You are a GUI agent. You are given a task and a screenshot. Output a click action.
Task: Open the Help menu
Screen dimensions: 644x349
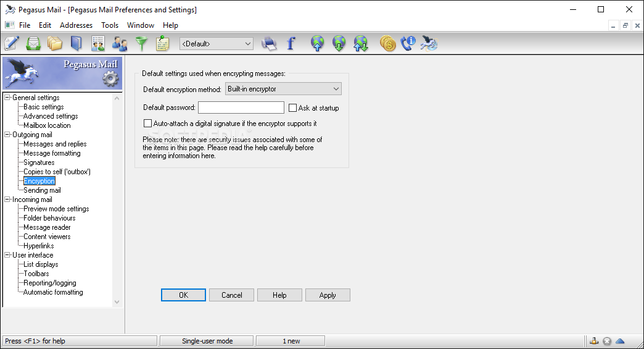(x=170, y=25)
